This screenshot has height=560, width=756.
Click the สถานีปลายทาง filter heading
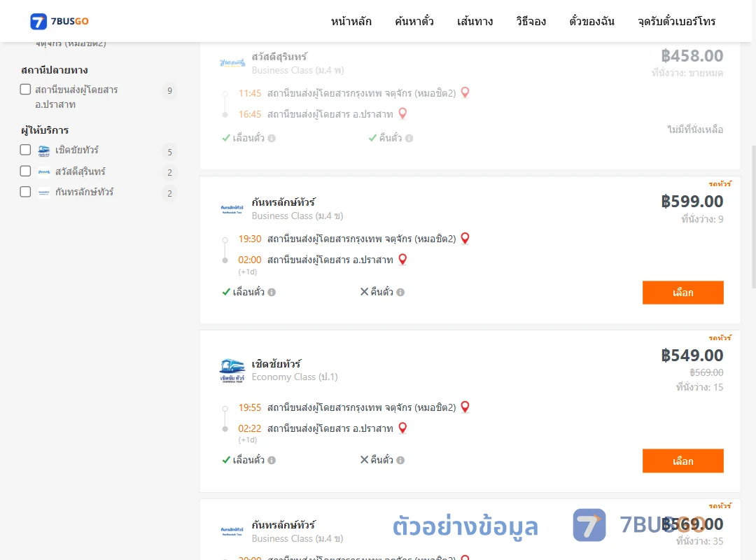[55, 70]
